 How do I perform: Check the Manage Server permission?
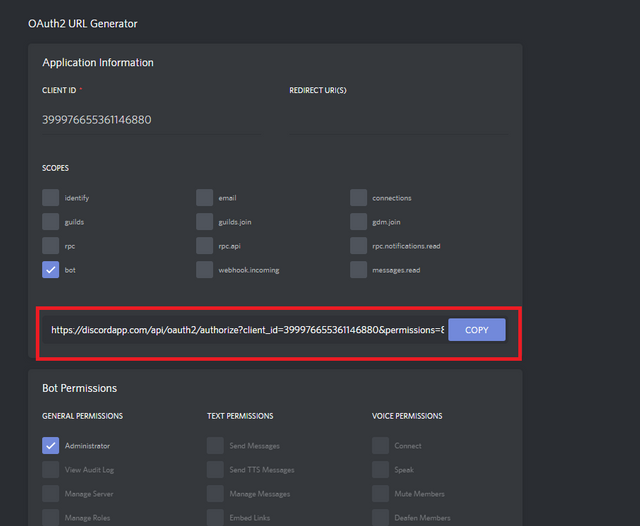point(51,494)
